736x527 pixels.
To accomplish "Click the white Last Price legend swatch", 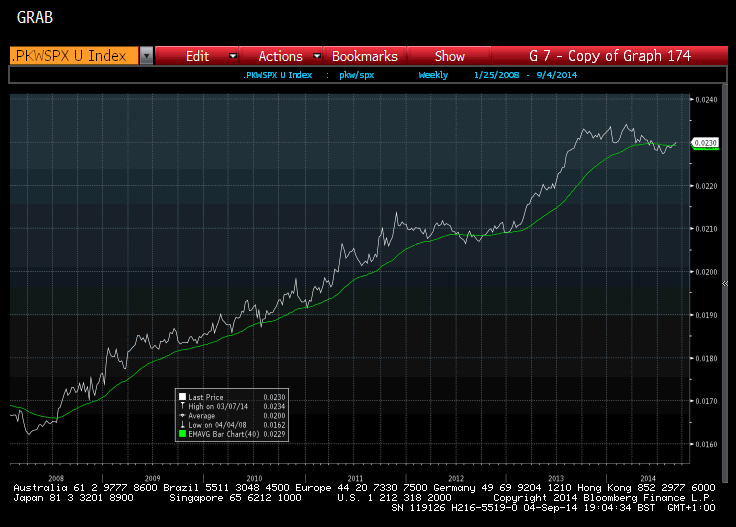I will click(181, 397).
